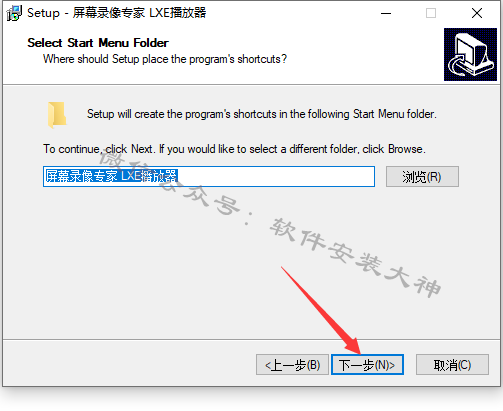Image resolution: width=503 pixels, height=411 pixels.
Task: Proceed with 下一步(N)> button
Action: pos(367,365)
